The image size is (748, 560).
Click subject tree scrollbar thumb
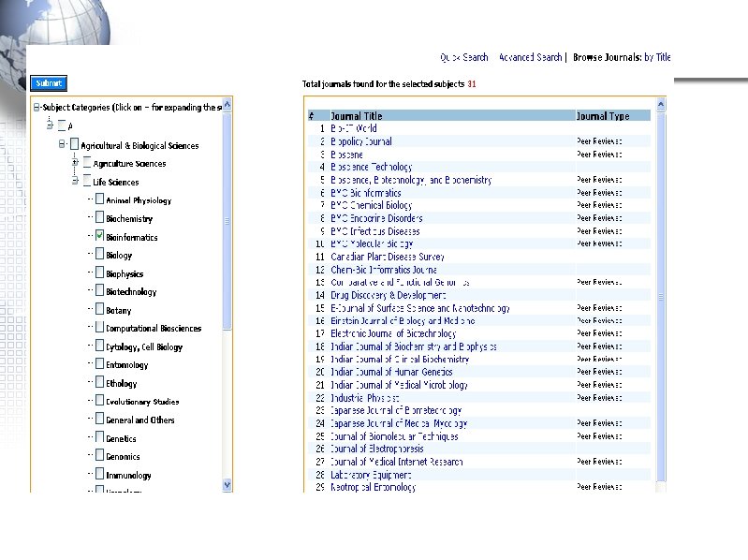[227, 221]
